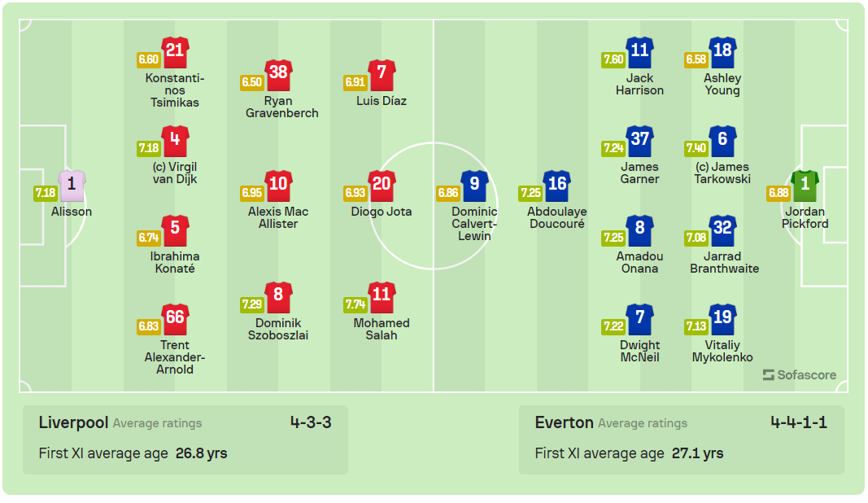Select Dominic Calvert-Lewin's number 9 shirt
Screen dimensions: 868x503
pos(475,186)
